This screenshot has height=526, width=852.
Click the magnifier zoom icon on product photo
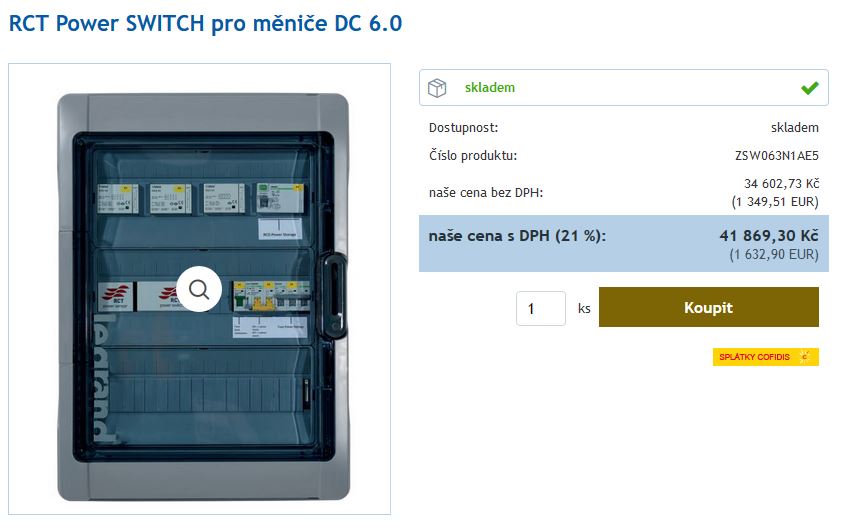[199, 289]
